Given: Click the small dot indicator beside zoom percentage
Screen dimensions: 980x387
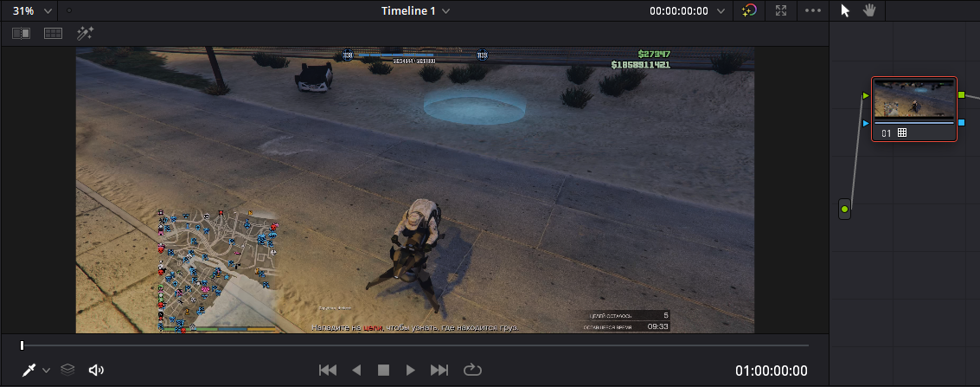Looking at the screenshot, I should click(68, 10).
